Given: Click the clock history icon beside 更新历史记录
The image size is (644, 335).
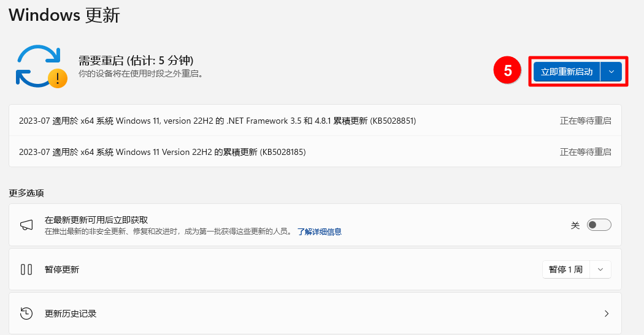Looking at the screenshot, I should click(26, 314).
